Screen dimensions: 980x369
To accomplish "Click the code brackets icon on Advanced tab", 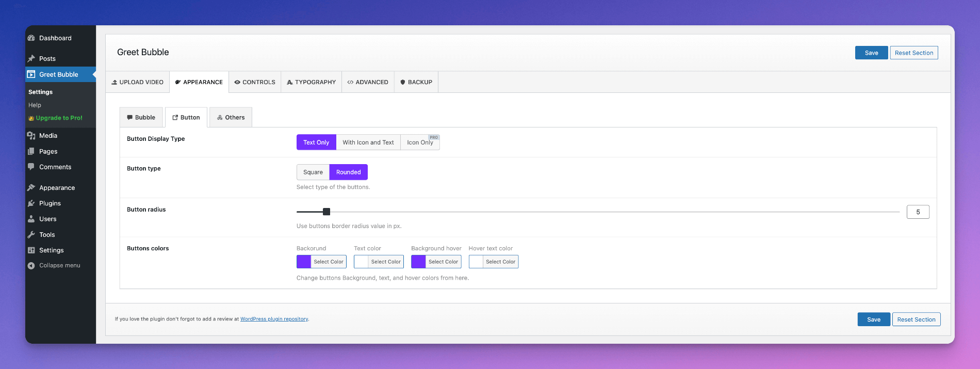I will click(x=350, y=82).
